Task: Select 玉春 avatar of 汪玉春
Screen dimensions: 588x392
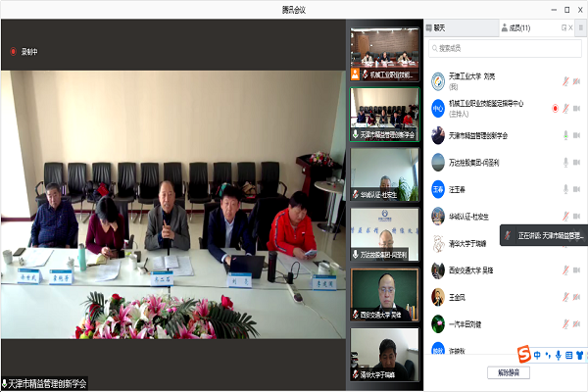Action: [x=438, y=189]
